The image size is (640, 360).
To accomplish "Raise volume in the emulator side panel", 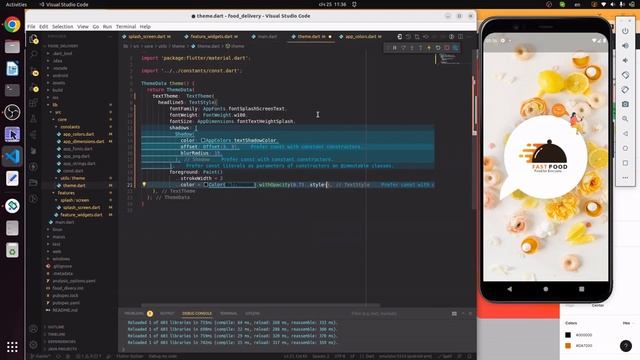I will (x=625, y=46).
